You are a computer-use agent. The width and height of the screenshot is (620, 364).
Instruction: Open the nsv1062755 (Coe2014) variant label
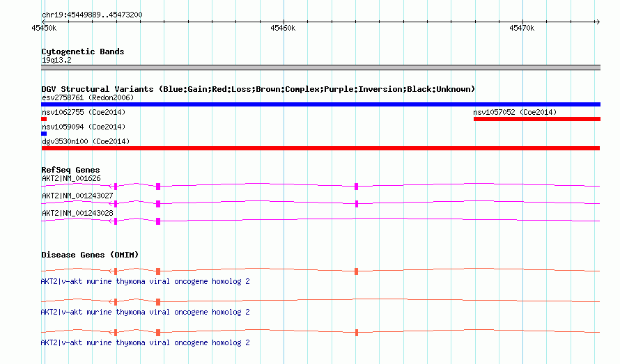[x=84, y=112]
